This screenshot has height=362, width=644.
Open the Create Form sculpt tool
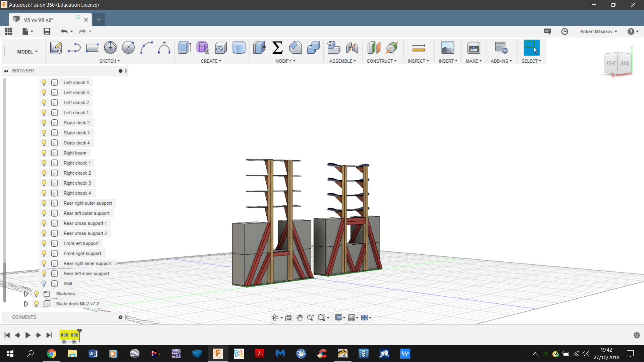(203, 48)
